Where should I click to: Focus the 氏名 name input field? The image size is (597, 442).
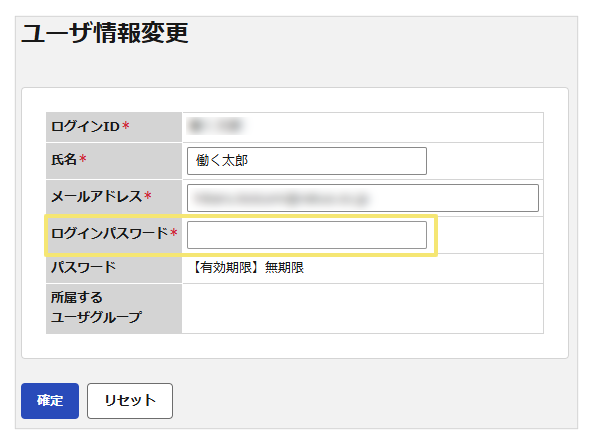[307, 161]
